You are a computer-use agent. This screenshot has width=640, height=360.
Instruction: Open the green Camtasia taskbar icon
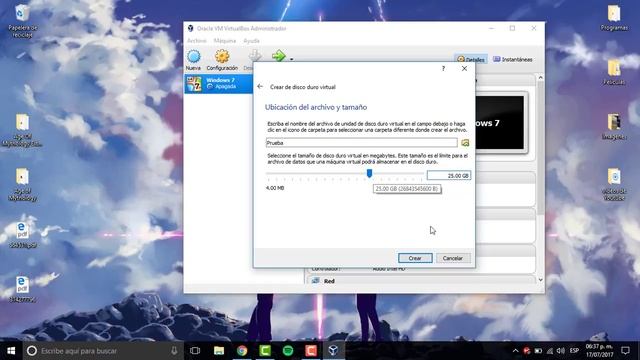(265, 351)
